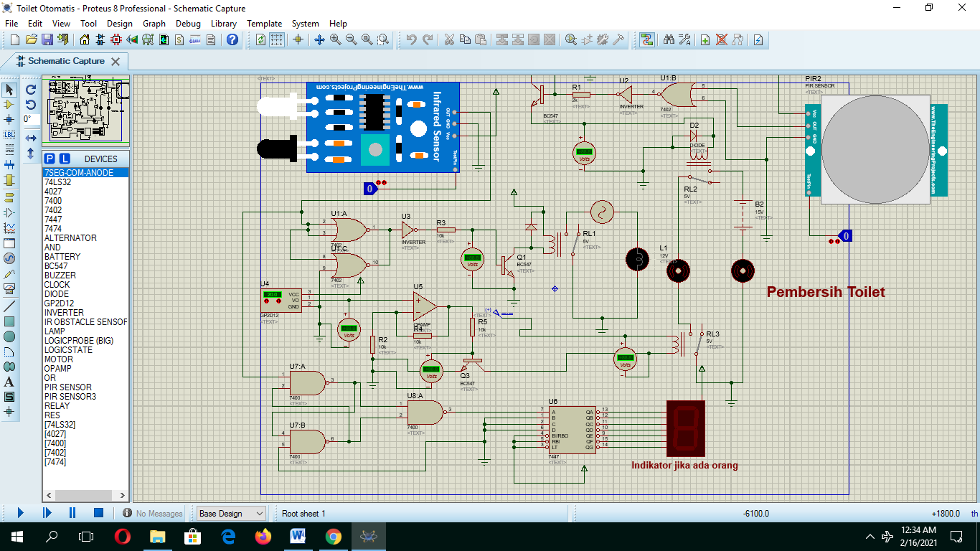Screen dimensions: 980x551
Task: Add a new sheet icon
Action: tap(705, 39)
